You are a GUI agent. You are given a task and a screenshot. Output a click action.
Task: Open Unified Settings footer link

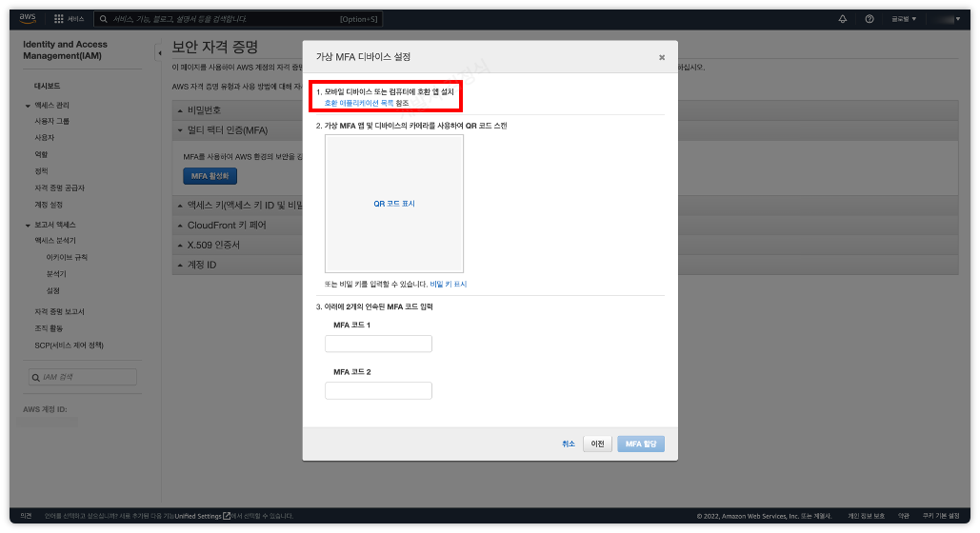198,516
